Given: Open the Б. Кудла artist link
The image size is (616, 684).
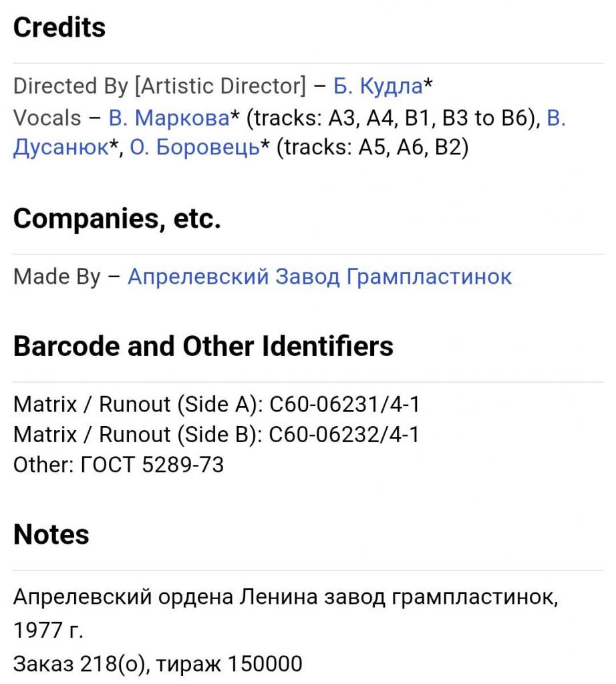Looking at the screenshot, I should click(x=377, y=86).
